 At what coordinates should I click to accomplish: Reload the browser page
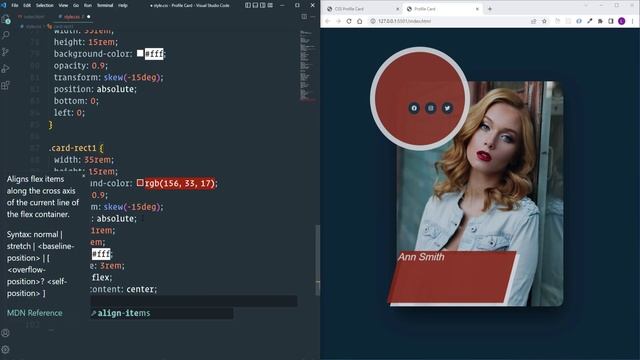349,21
